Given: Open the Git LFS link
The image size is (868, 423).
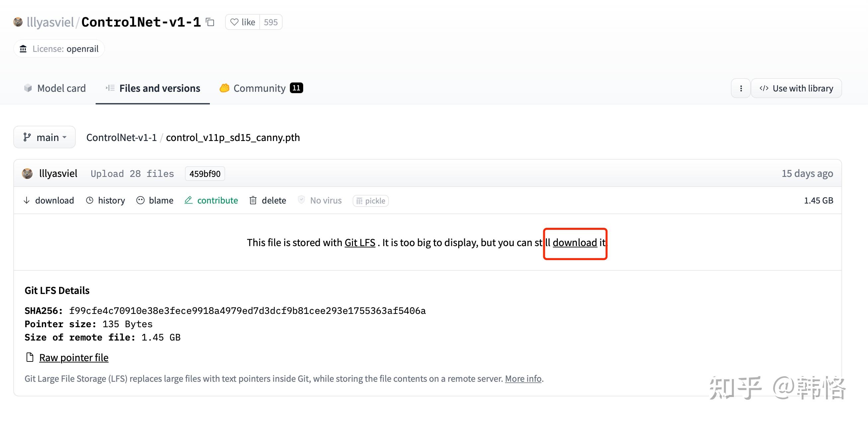Looking at the screenshot, I should (360, 242).
